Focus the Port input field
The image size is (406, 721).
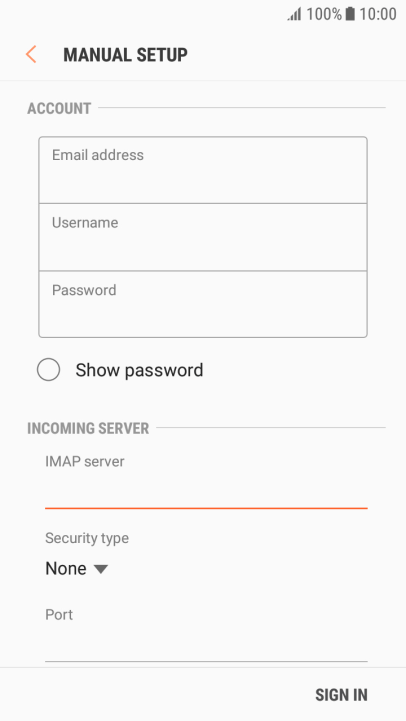[206, 645]
